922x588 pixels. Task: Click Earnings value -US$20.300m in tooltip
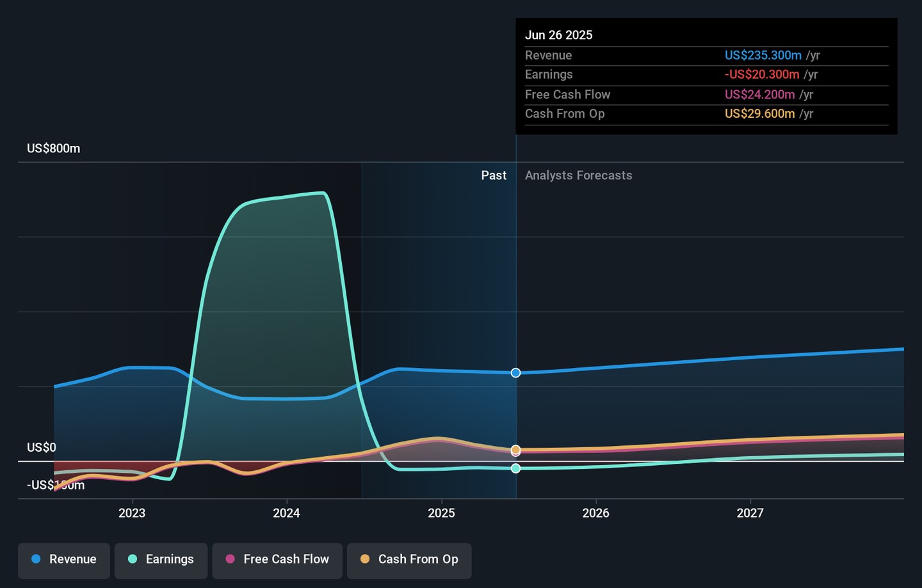point(761,75)
